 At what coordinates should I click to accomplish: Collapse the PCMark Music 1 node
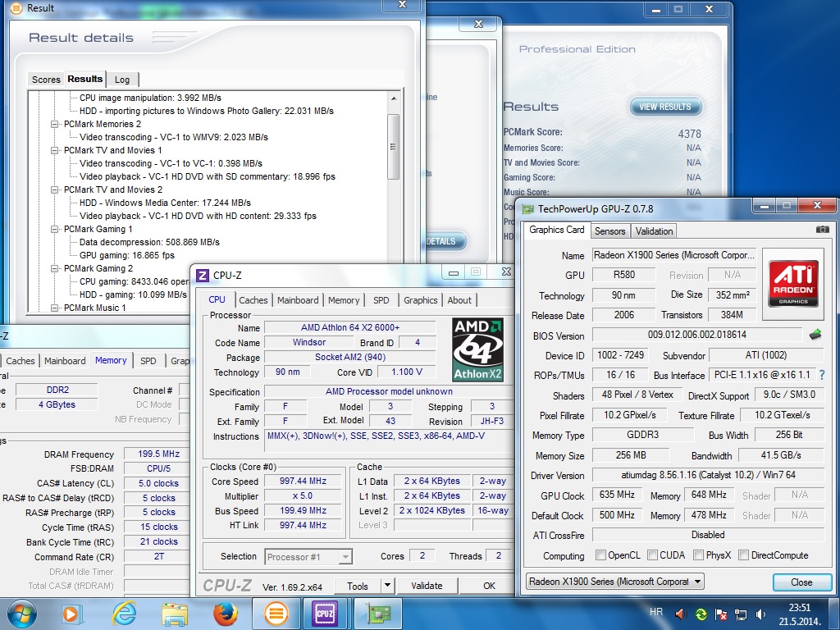pyautogui.click(x=54, y=308)
